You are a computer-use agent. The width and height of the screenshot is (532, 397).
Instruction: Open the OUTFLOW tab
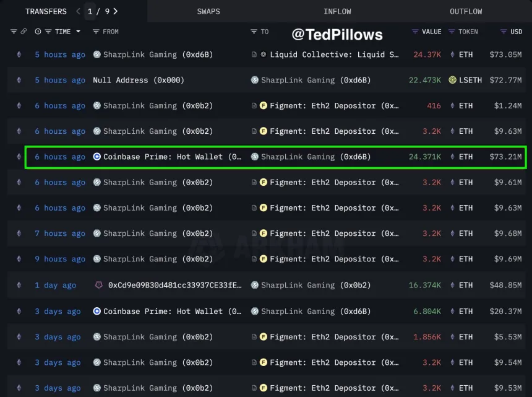pyautogui.click(x=465, y=11)
